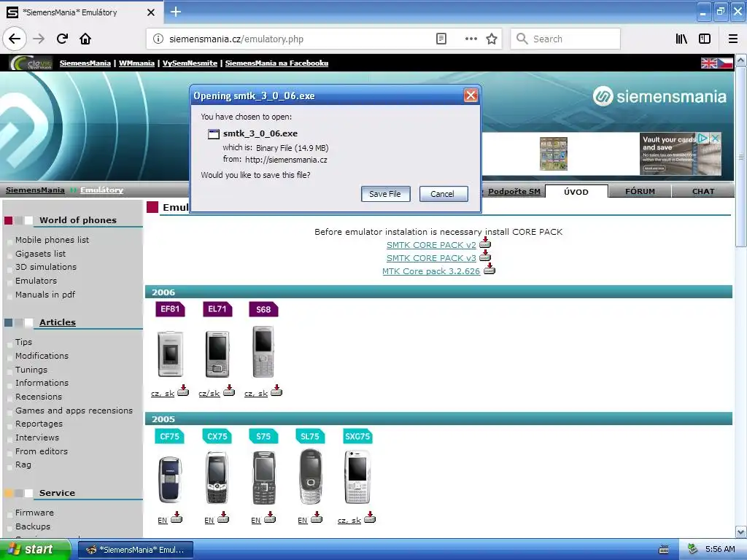Open the Articles heading link
This screenshot has width=747, height=560.
pos(58,322)
